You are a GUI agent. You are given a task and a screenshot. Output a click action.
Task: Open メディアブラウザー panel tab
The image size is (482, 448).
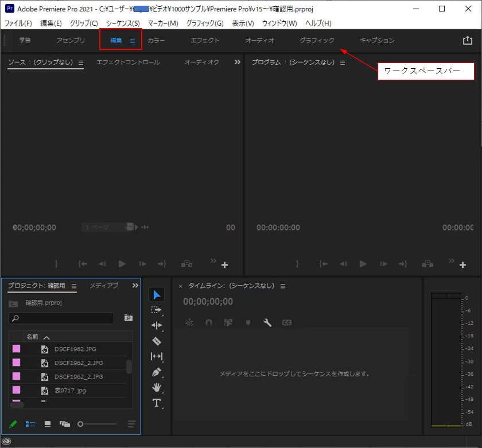[x=104, y=286]
